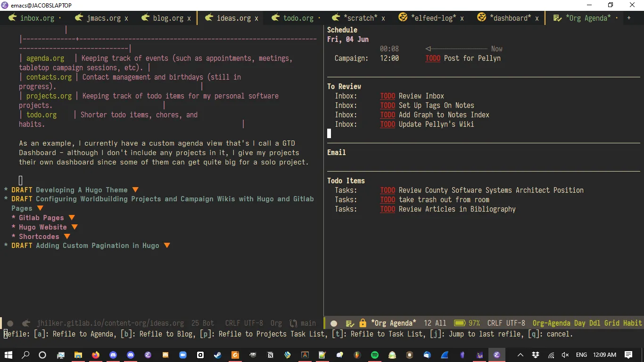The image size is (644, 362).
Task: Toggle TODO state on Review Inbox
Action: 388,96
